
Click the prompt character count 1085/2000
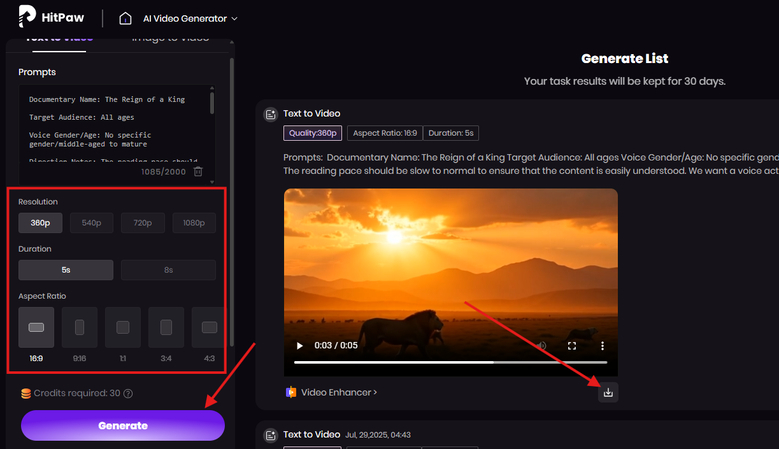click(x=163, y=172)
